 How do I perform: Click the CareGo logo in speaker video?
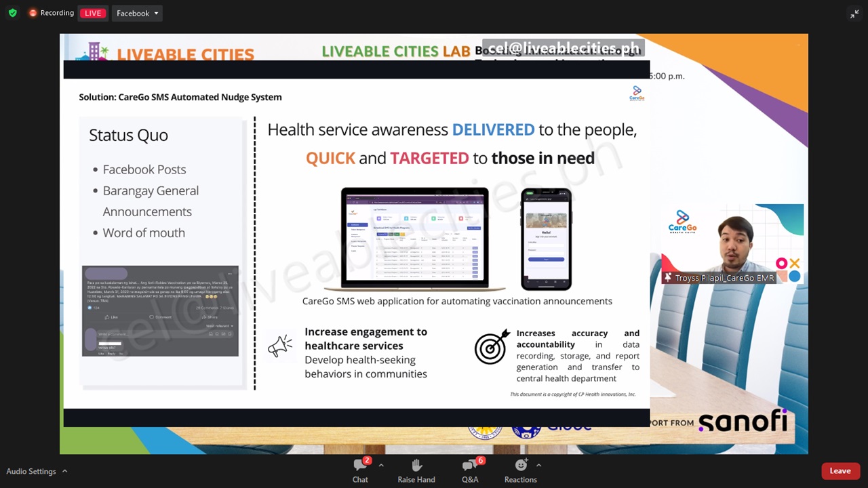click(682, 222)
